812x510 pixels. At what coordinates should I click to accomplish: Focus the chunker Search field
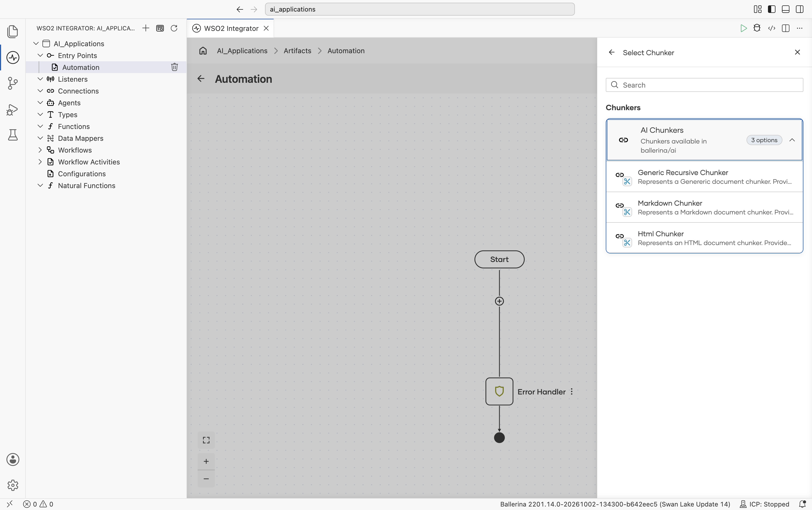pyautogui.click(x=705, y=85)
